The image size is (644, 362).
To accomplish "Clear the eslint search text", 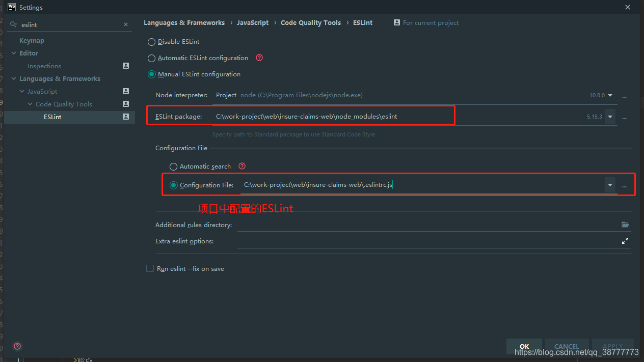I will 126,24.
